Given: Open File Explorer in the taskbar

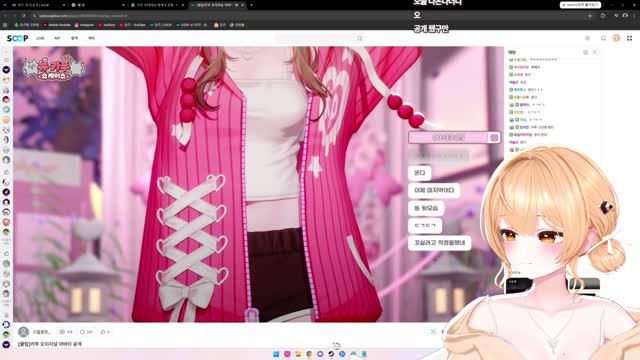Looking at the screenshot, I should click(x=298, y=354).
